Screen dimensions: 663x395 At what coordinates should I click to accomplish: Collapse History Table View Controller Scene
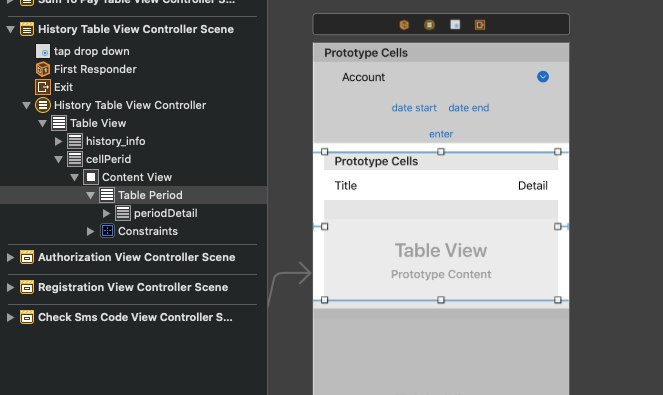[x=11, y=29]
